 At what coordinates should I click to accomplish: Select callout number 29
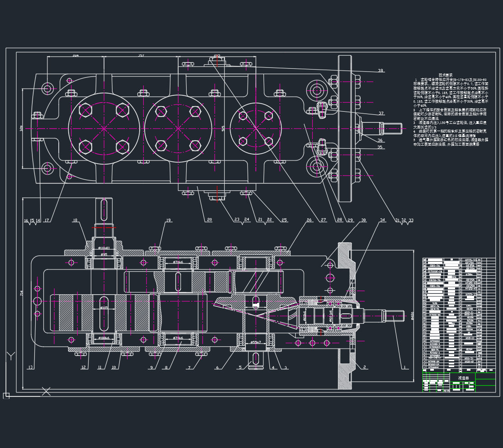(x=350, y=220)
